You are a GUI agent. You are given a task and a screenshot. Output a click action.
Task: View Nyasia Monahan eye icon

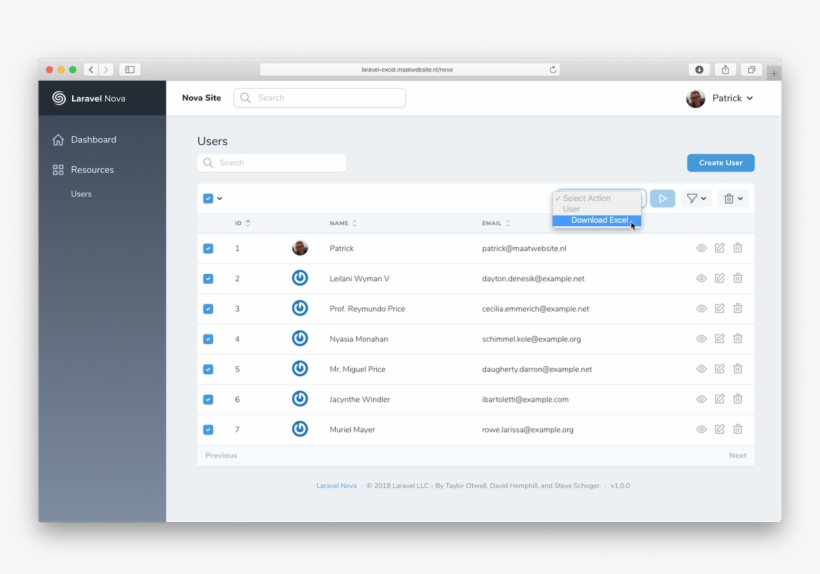pyautogui.click(x=701, y=339)
